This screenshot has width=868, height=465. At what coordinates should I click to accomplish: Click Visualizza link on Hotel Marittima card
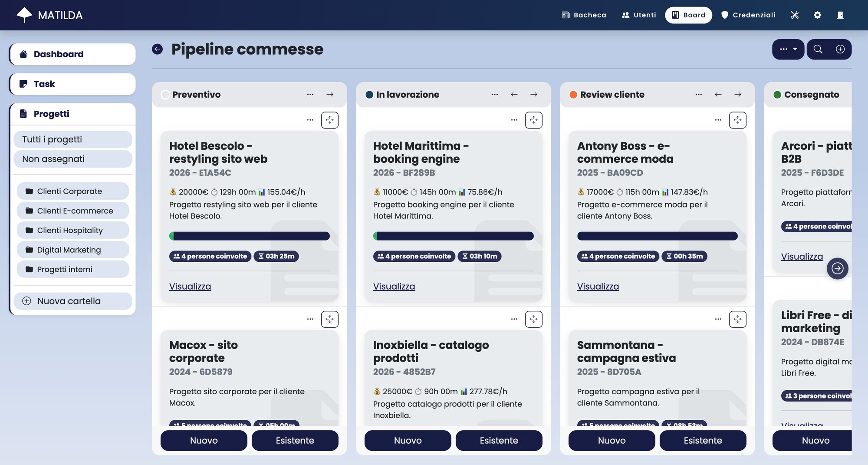(x=394, y=287)
